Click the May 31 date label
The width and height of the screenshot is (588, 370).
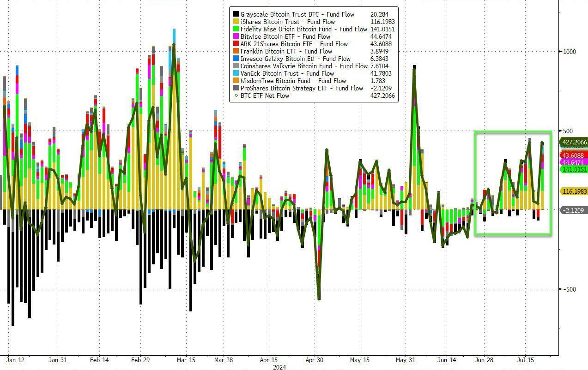pyautogui.click(x=405, y=360)
